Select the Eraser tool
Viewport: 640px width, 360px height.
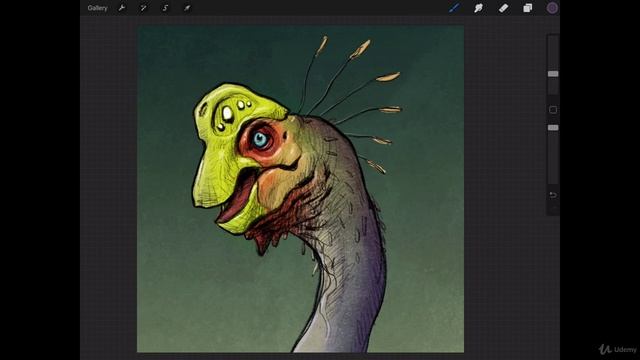pos(503,8)
